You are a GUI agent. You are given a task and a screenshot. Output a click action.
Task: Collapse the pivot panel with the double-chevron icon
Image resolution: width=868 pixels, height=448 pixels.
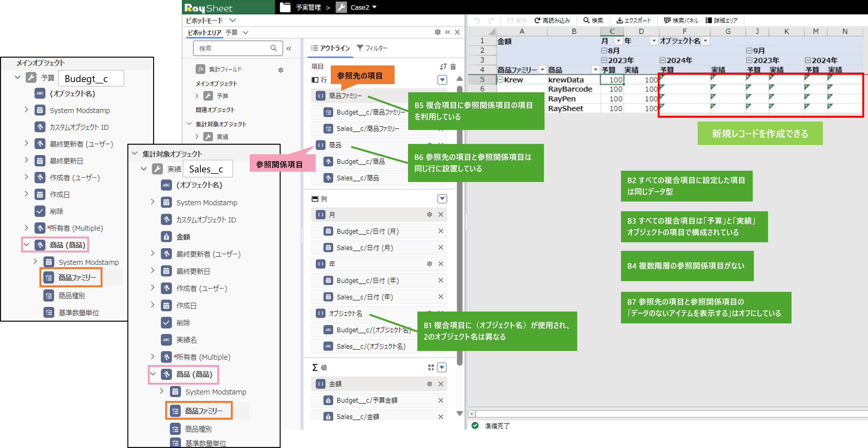coord(447,32)
